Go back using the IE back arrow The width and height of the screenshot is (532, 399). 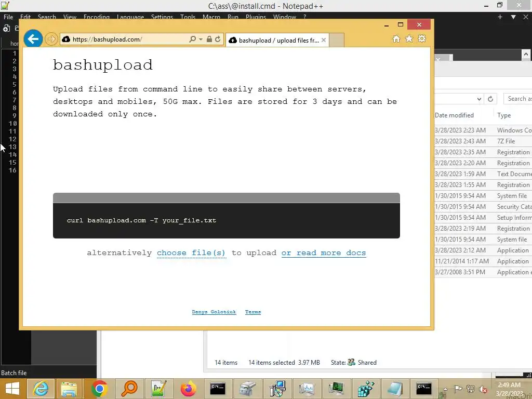point(33,39)
